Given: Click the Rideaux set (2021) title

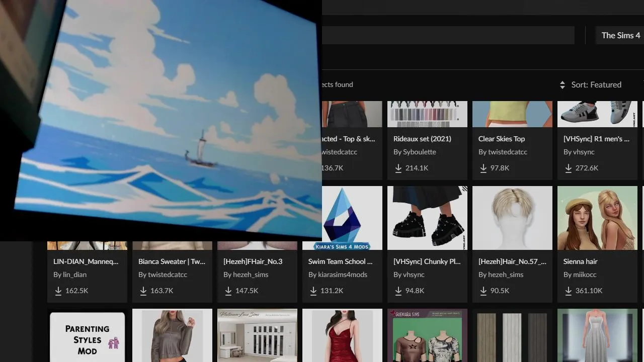Looking at the screenshot, I should point(422,139).
